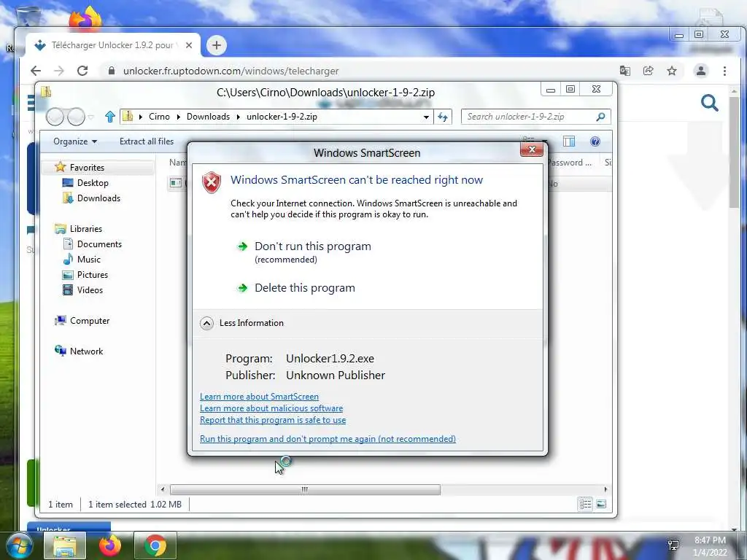Click the network icon in system tray
The width and height of the screenshot is (747, 560).
point(673,545)
